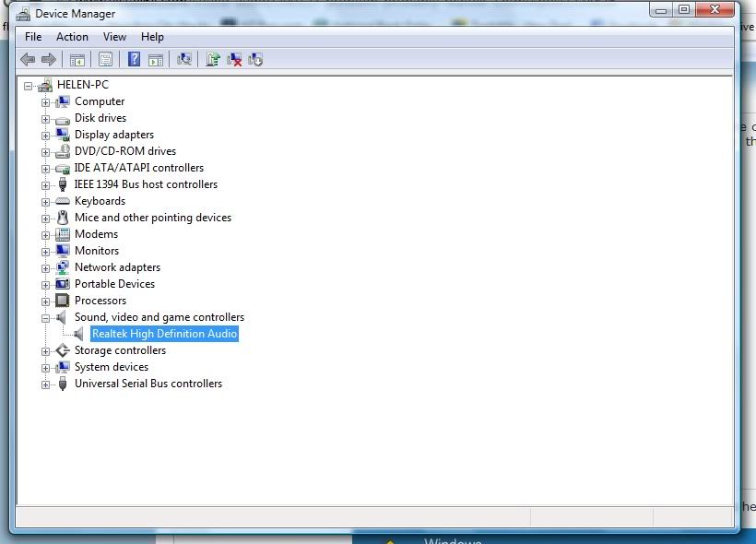Click the Update Driver Software icon
The image size is (756, 544).
pyautogui.click(x=213, y=59)
